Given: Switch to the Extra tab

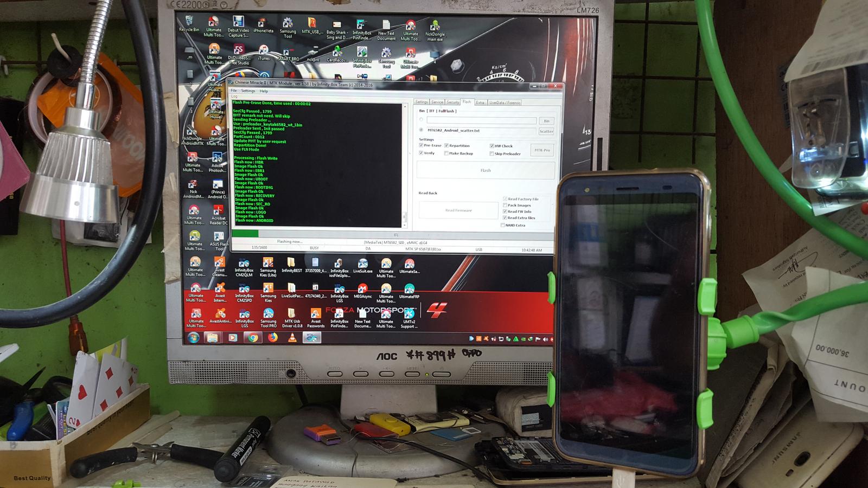Looking at the screenshot, I should click(x=480, y=102).
